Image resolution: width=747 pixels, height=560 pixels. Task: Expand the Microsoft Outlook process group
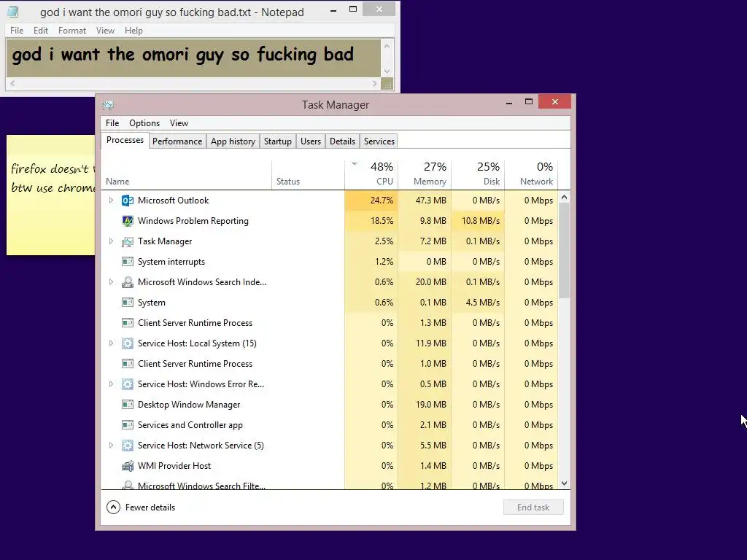111,201
